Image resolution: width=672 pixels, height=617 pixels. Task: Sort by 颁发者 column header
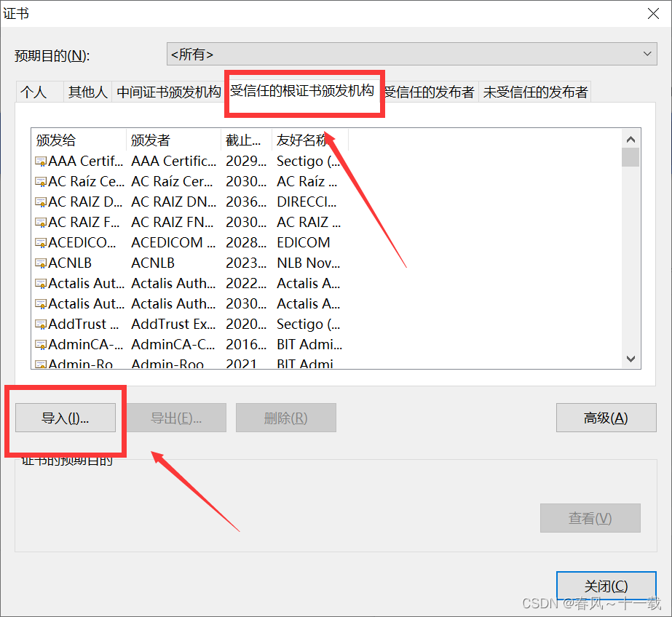click(x=173, y=140)
